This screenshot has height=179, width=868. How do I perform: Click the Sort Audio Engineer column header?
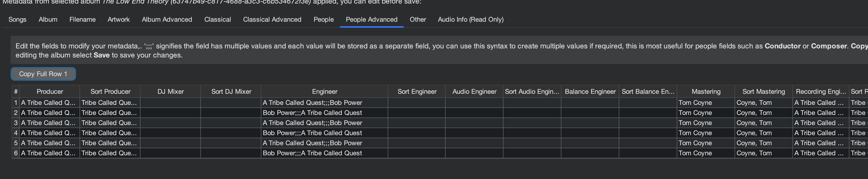click(x=532, y=92)
